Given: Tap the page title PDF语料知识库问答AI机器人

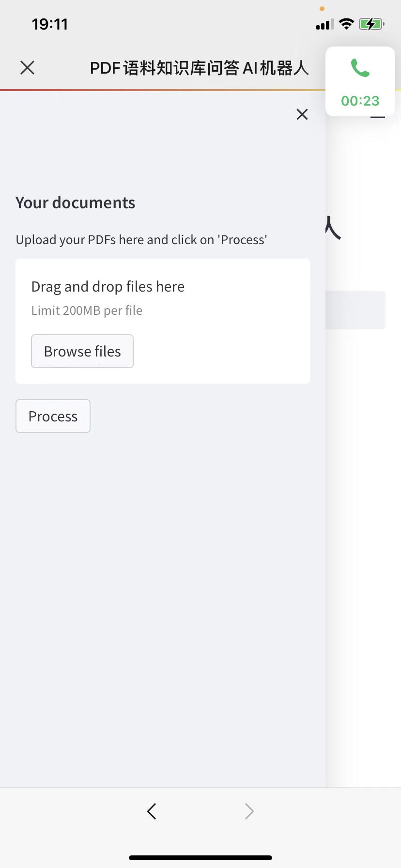Looking at the screenshot, I should [x=200, y=68].
